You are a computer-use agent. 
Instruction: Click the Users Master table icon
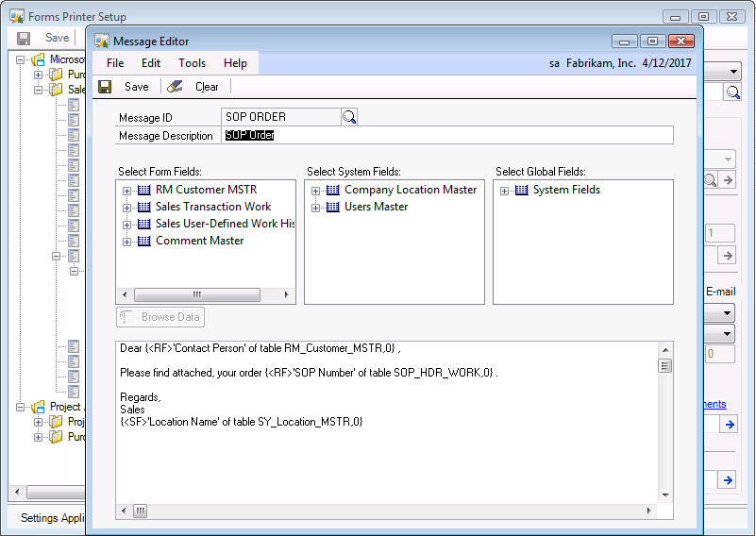tap(333, 207)
